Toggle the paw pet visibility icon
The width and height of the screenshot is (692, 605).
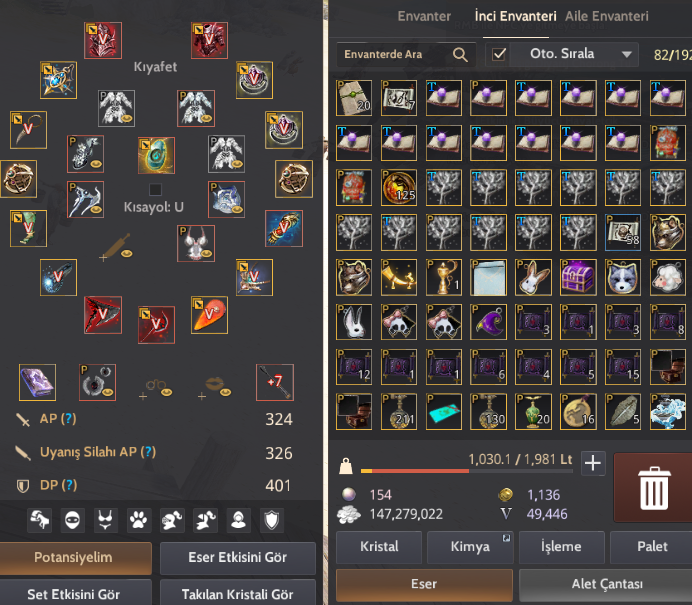139,520
